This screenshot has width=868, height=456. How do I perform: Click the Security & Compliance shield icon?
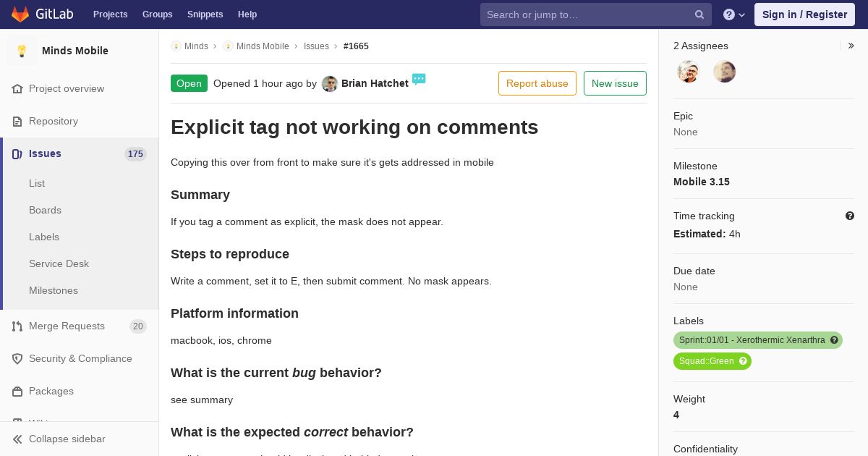pos(17,359)
